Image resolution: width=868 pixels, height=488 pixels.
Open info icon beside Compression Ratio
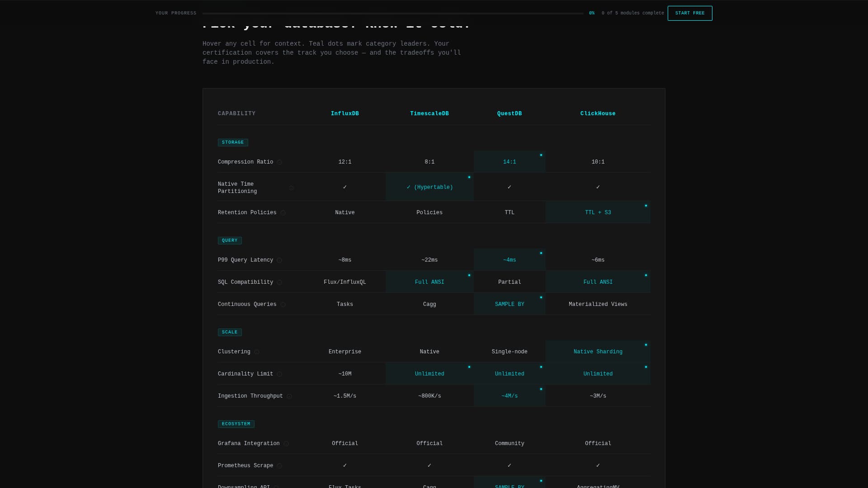279,162
